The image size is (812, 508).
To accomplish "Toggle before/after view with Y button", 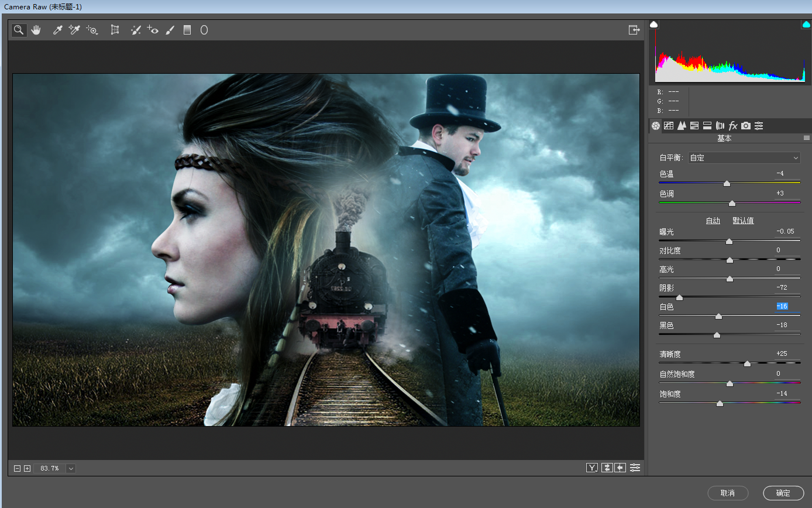I will click(593, 468).
